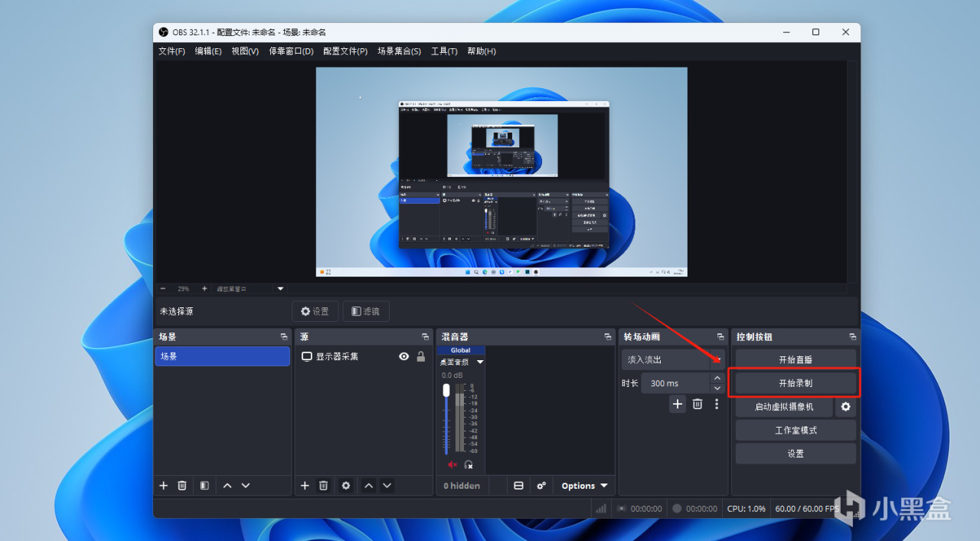Select the 场景 item in the scenes list
Image resolution: width=980 pixels, height=541 pixels.
pyautogui.click(x=222, y=356)
